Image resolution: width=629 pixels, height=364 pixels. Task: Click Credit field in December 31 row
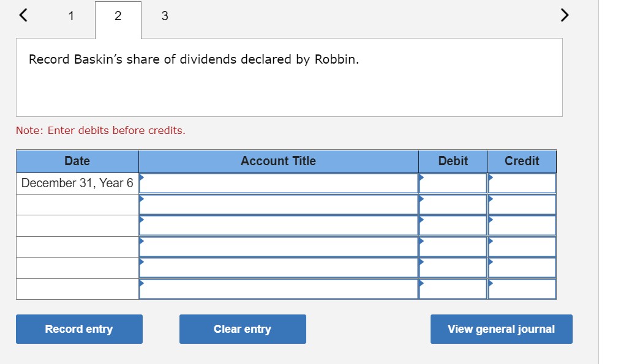pyautogui.click(x=522, y=183)
